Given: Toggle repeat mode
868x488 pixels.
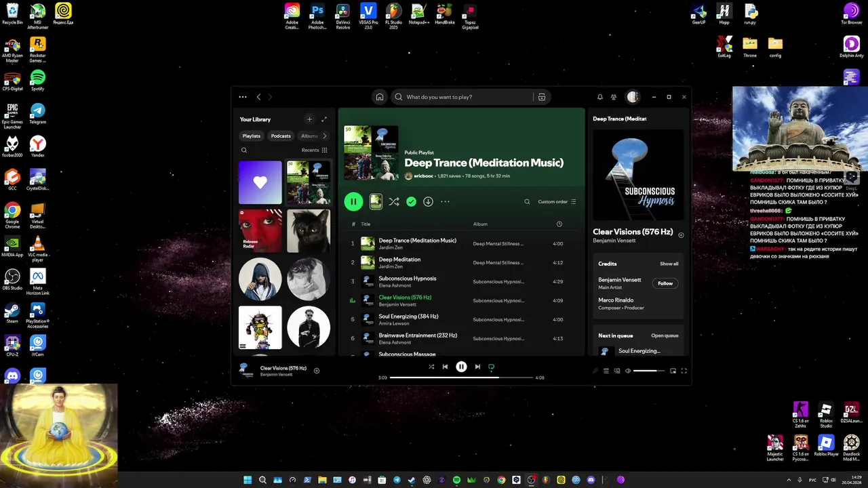Looking at the screenshot, I should pos(491,367).
